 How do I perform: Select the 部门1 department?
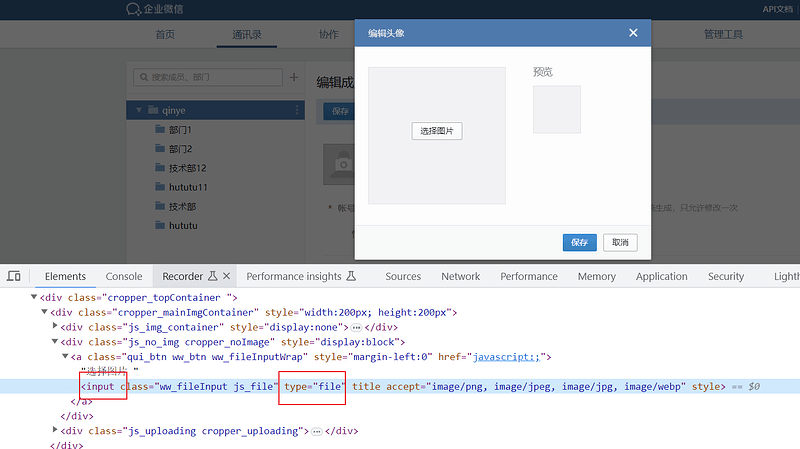180,130
